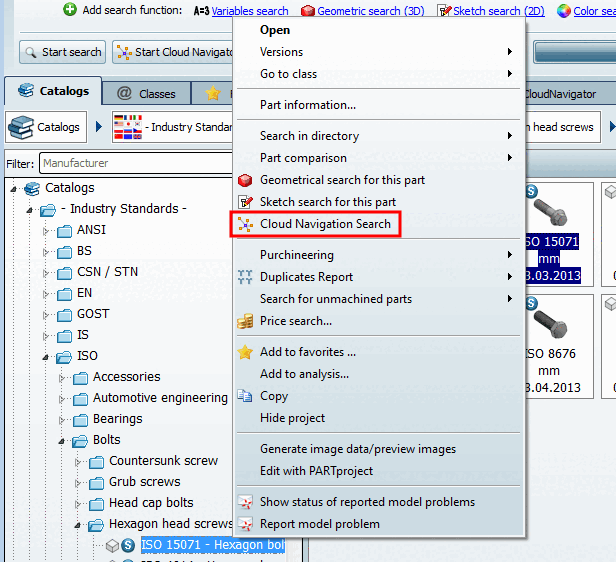The image size is (616, 562).
Task: Click the ISO 15071 bolt thumbnail
Action: [x=551, y=212]
